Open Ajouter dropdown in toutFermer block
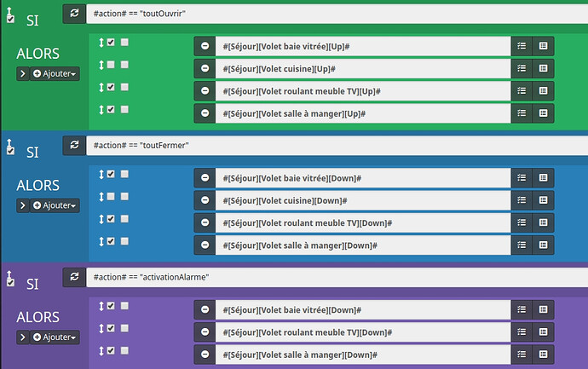Screen dimensions: 588x369 (55, 205)
